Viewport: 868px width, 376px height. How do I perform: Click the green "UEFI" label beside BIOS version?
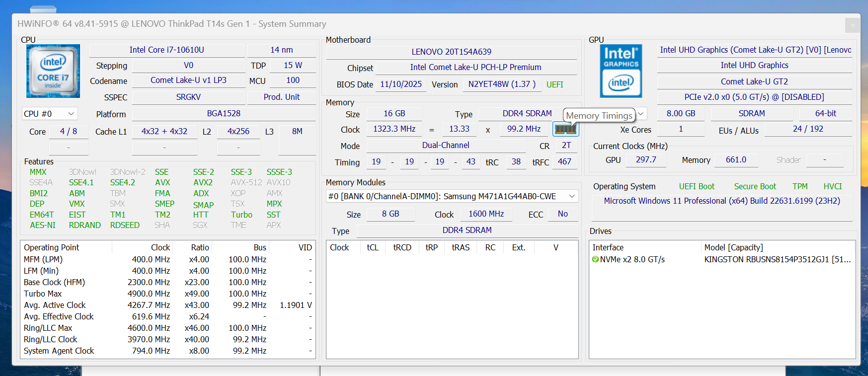[555, 84]
